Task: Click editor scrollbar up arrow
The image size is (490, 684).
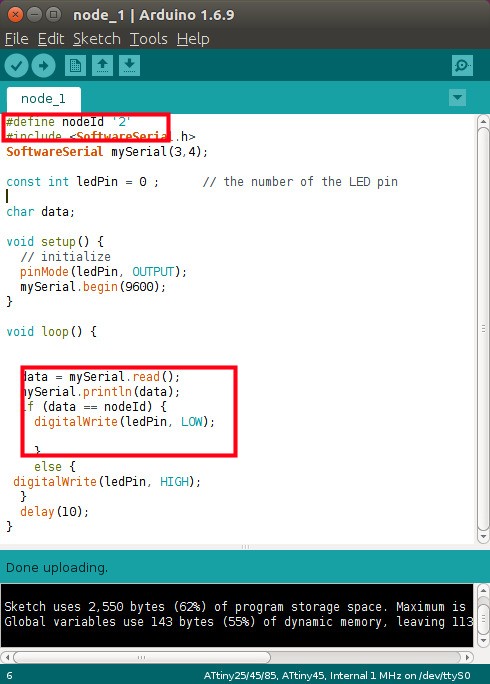Action: pos(483,121)
